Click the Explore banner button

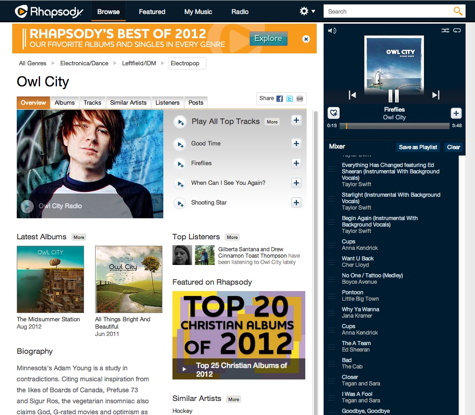tap(268, 39)
